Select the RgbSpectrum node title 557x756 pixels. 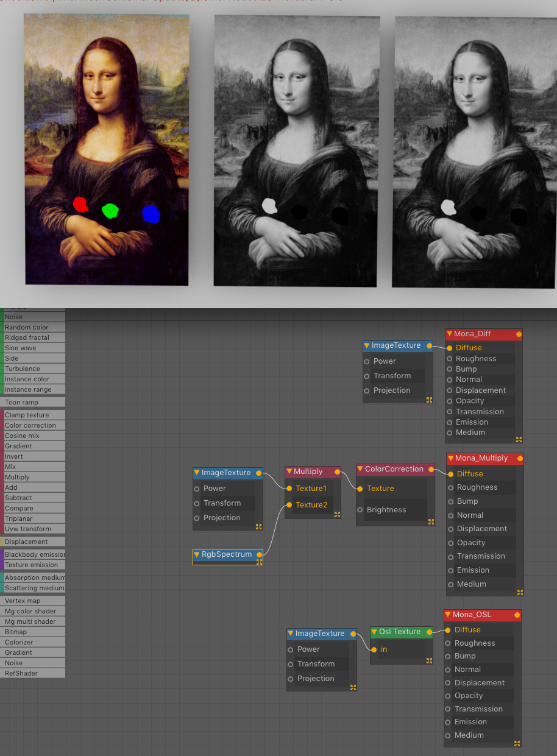[227, 554]
